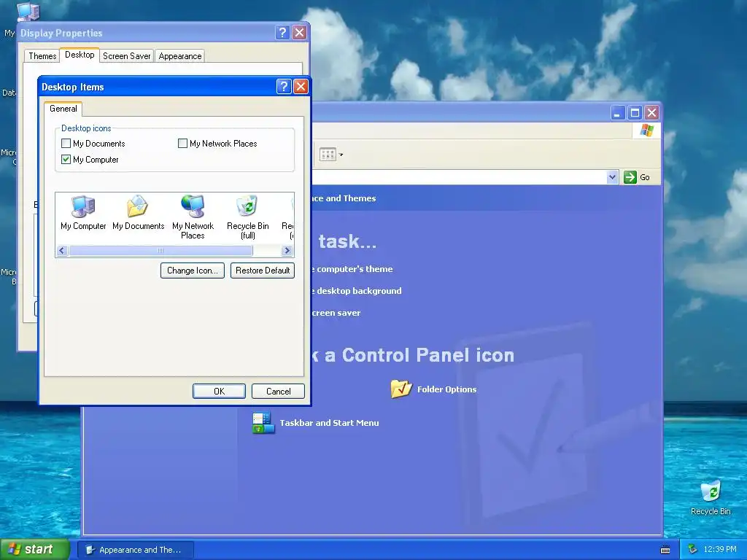747x560 pixels.
Task: Switch to the Themes tab
Action: pos(42,55)
